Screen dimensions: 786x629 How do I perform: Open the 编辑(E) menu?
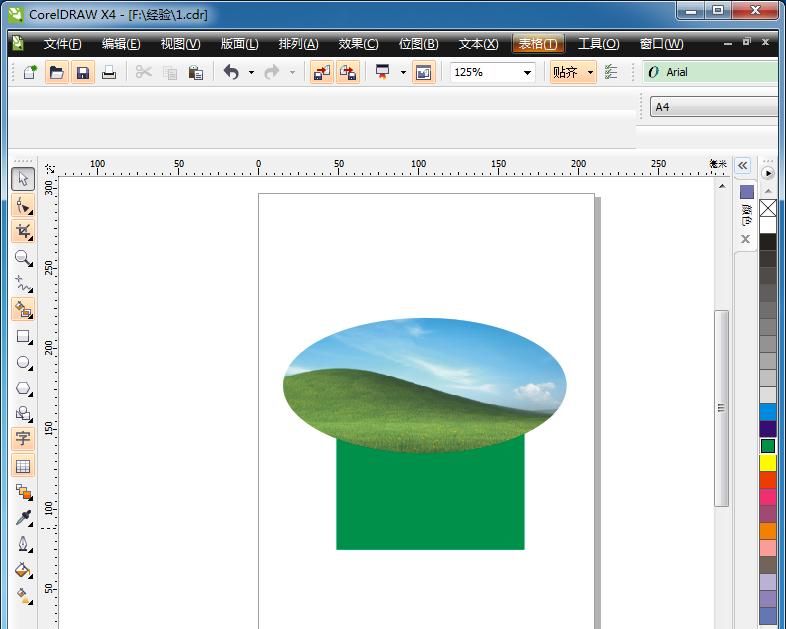(x=121, y=44)
